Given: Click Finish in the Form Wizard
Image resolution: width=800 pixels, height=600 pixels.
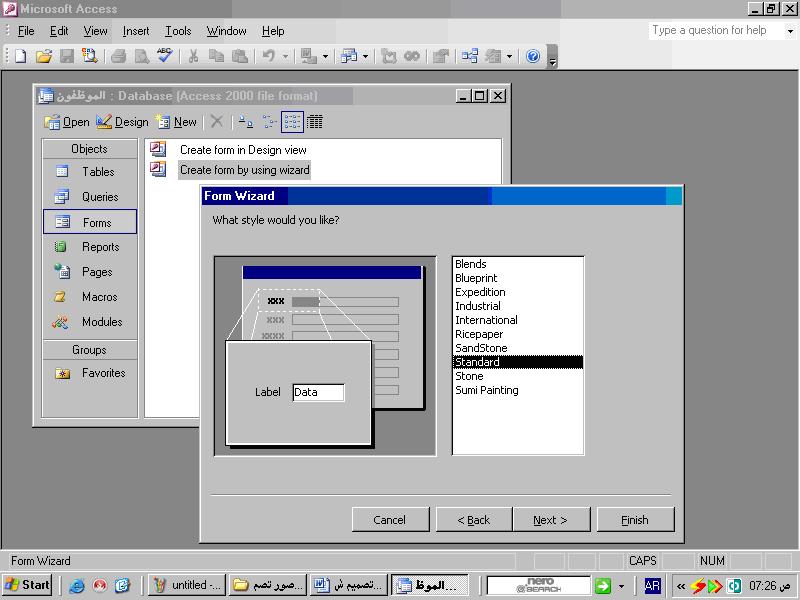Looking at the screenshot, I should pyautogui.click(x=635, y=519).
